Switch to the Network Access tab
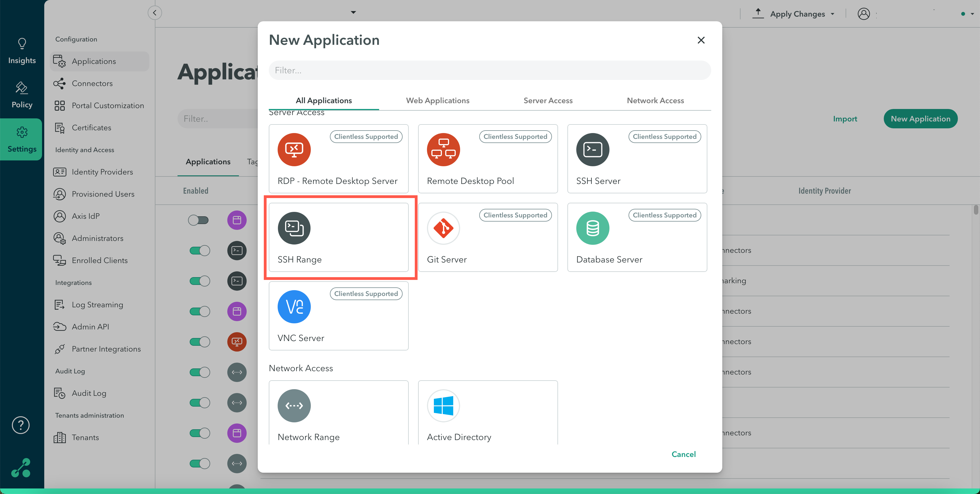 (655, 100)
